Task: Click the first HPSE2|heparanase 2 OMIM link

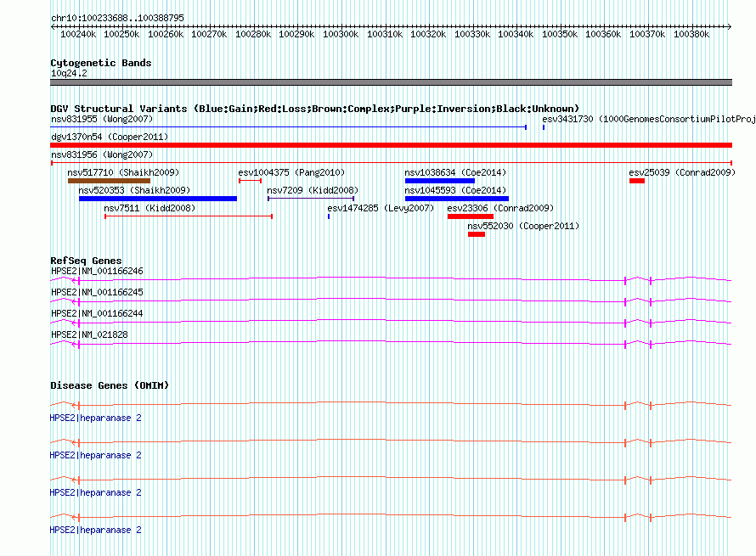Action: pos(95,418)
